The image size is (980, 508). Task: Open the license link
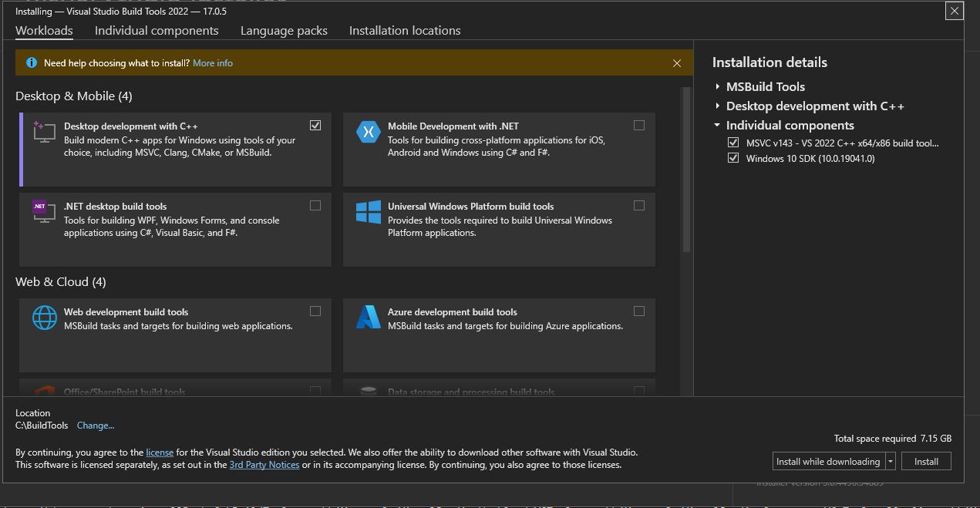(x=160, y=452)
